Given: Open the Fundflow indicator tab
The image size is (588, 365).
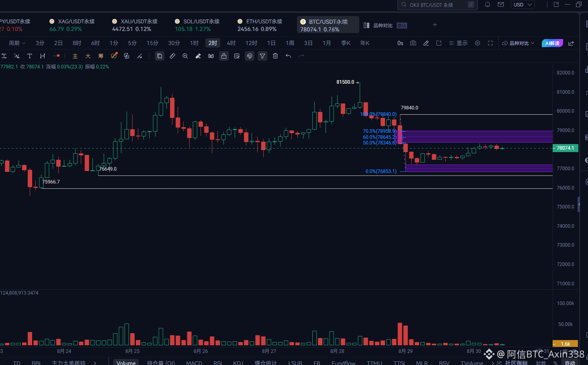Looking at the screenshot, I should coord(343,363).
